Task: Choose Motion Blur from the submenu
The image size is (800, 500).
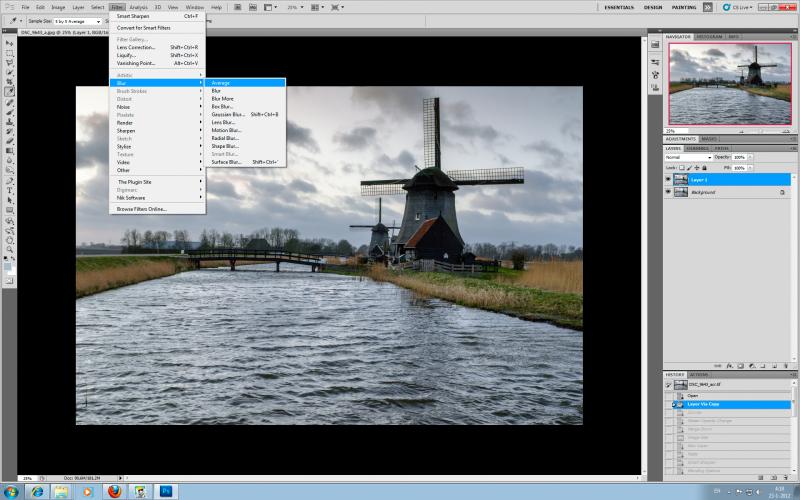Action: click(245, 130)
